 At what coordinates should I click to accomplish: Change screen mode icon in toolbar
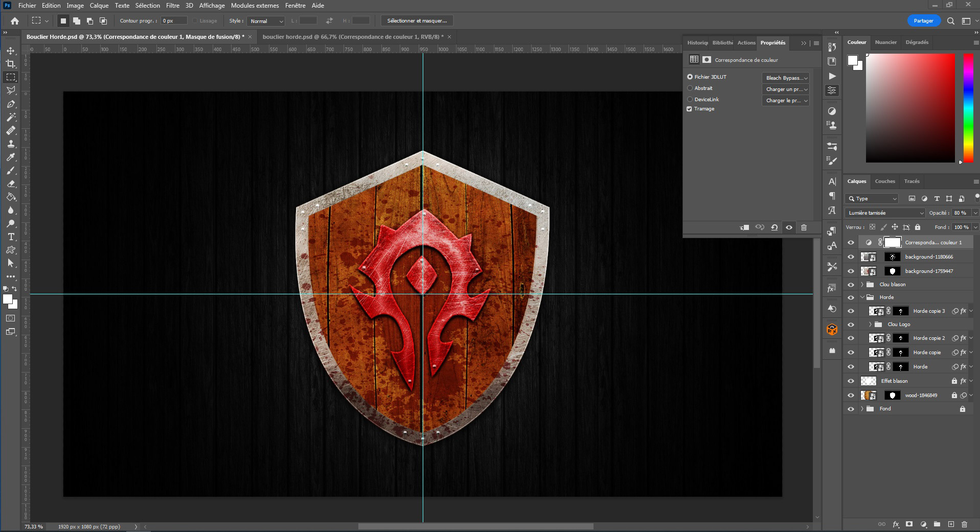tap(11, 332)
